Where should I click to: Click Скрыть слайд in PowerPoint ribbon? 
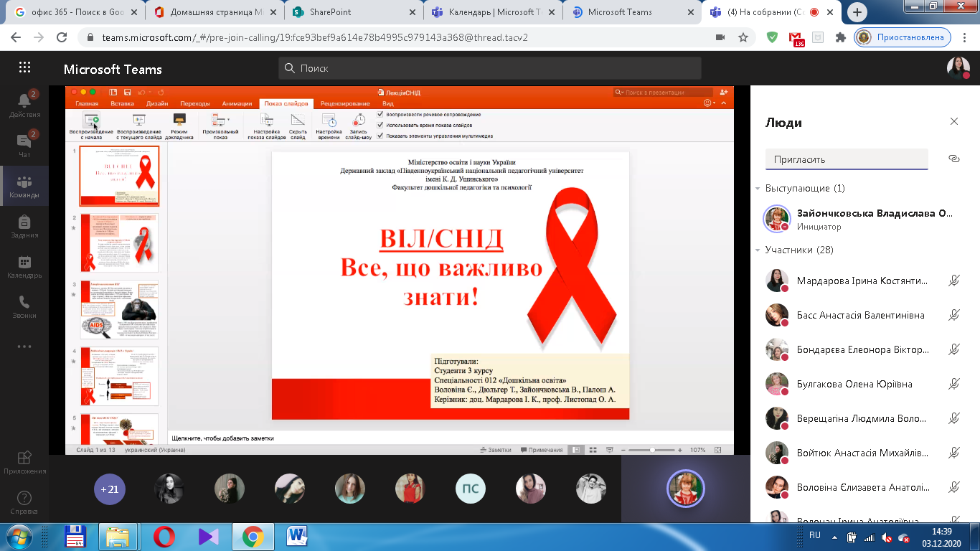(x=298, y=126)
